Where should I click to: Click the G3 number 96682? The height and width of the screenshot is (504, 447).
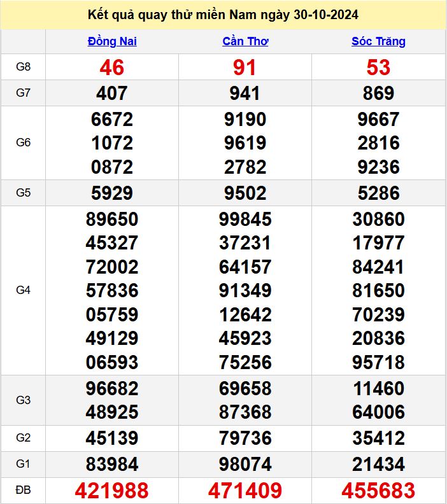[112, 389]
